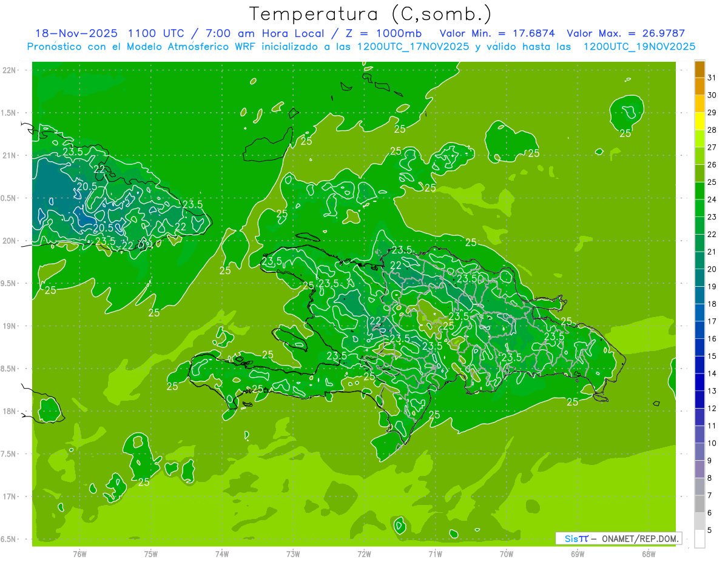This screenshot has width=728, height=562.
Task: Click 'Valor Max. = 26.9787' text
Action: tap(625, 33)
